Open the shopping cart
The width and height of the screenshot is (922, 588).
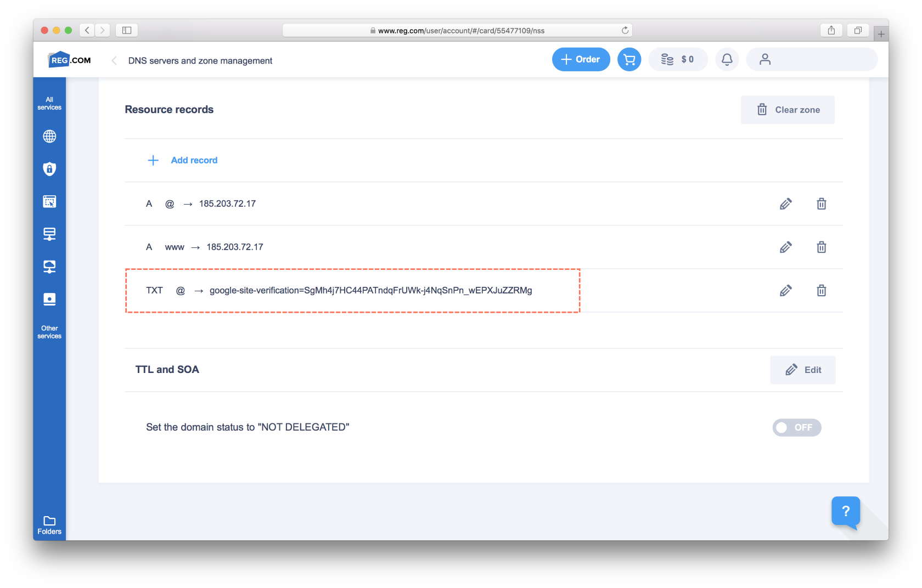pos(629,59)
